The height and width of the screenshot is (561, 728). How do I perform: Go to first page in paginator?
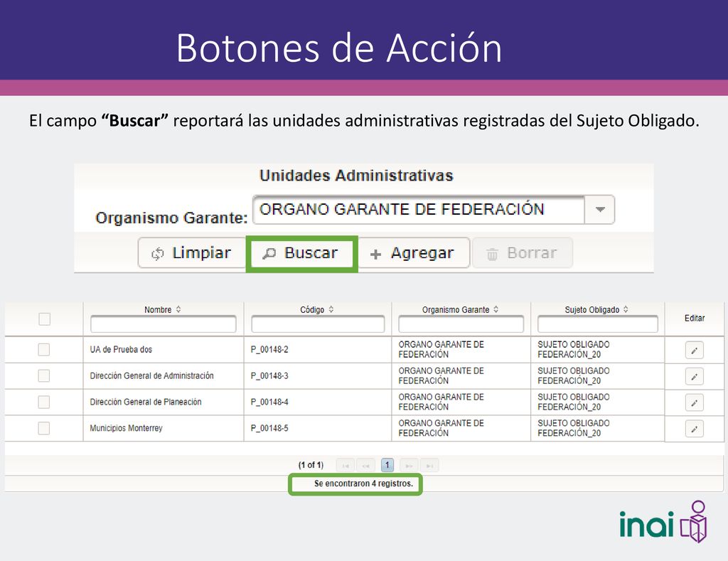tap(346, 465)
